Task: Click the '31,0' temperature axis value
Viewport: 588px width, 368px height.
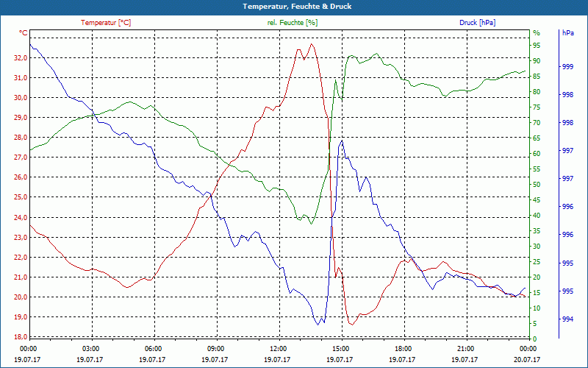Action: click(x=21, y=78)
